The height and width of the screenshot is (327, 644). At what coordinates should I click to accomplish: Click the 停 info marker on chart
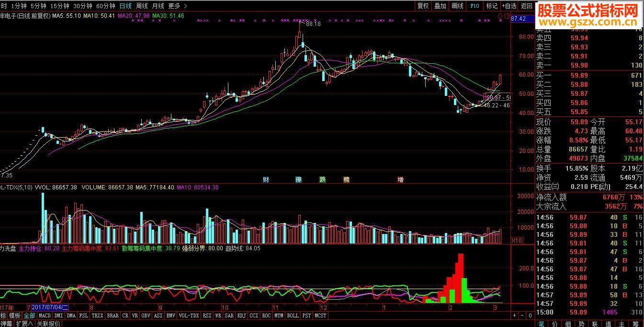tap(299, 180)
